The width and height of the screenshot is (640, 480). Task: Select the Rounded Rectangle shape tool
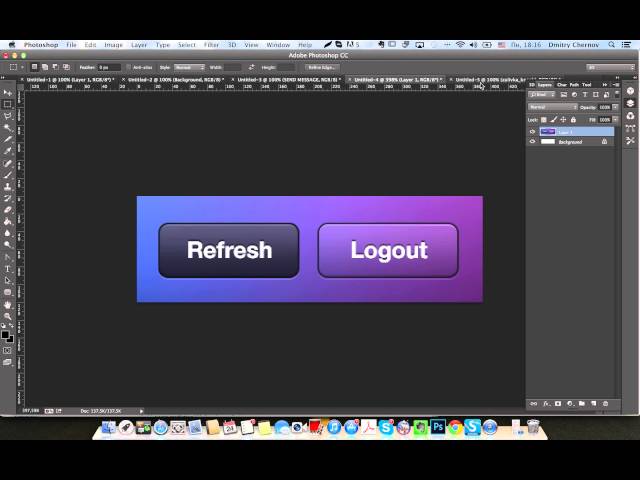tap(7, 293)
